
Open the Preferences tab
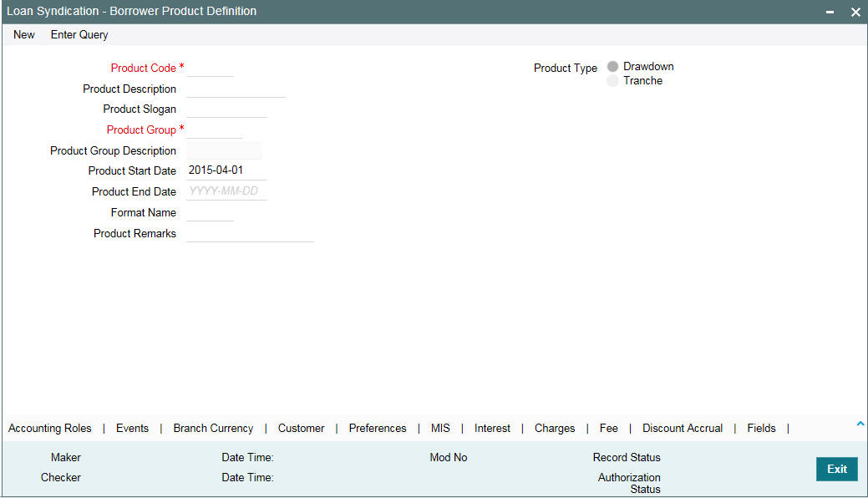click(378, 428)
